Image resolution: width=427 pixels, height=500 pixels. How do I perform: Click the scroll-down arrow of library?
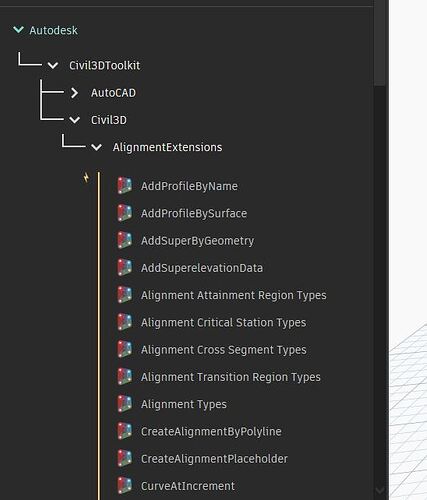click(380, 491)
